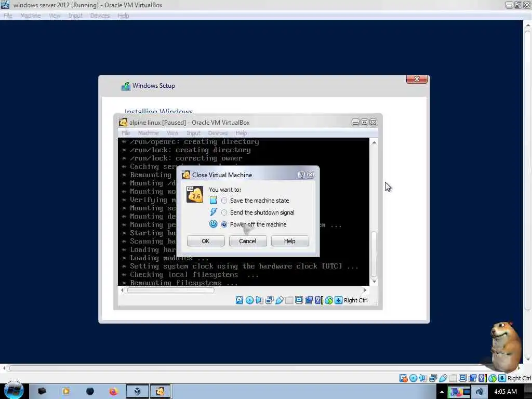Click CPU V indicator in outer VM window

[x=482, y=378]
